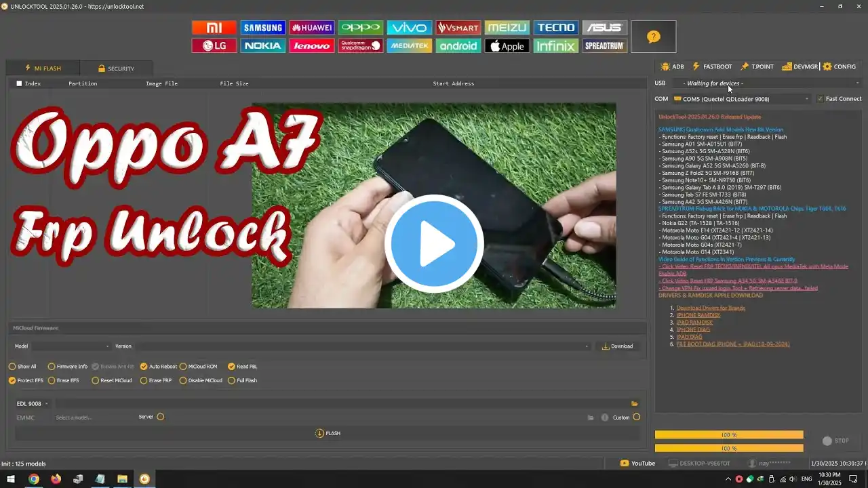
Task: Enable the Show All option
Action: coord(22,367)
